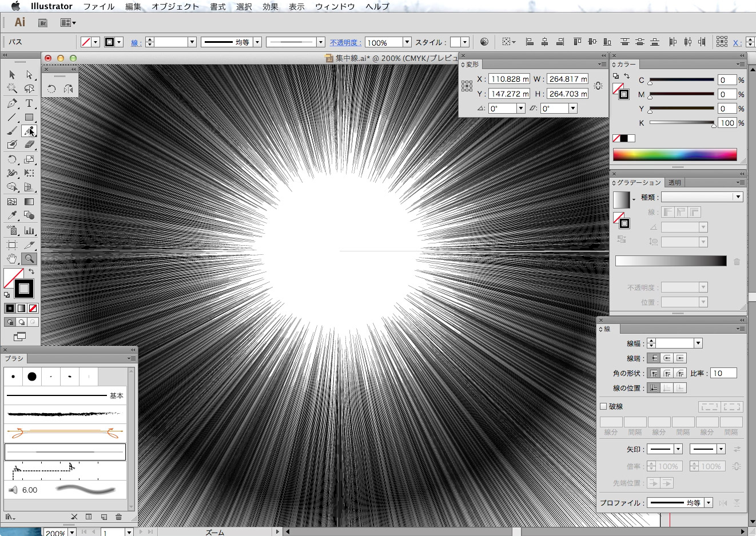Viewport: 756px width, 536px height.
Task: Switch to the 透明 tab
Action: click(x=675, y=183)
